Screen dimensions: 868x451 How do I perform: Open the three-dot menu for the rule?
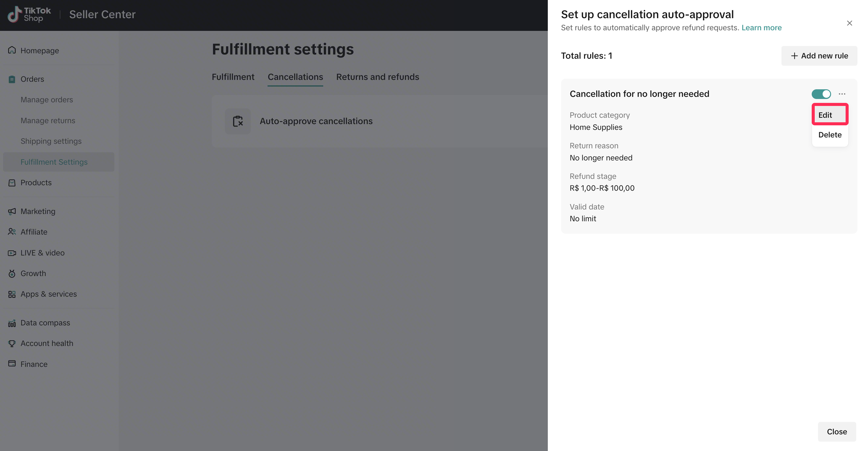(842, 94)
